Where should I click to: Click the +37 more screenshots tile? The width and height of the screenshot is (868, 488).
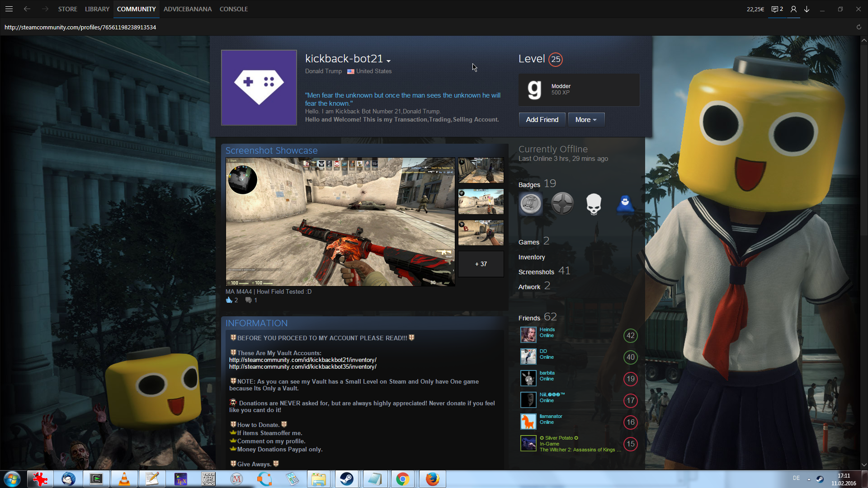[x=481, y=264]
